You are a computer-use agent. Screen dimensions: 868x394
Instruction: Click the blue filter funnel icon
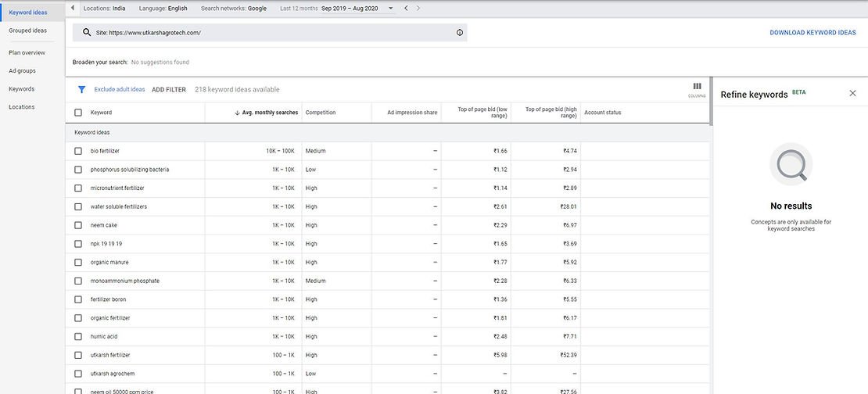(81, 90)
